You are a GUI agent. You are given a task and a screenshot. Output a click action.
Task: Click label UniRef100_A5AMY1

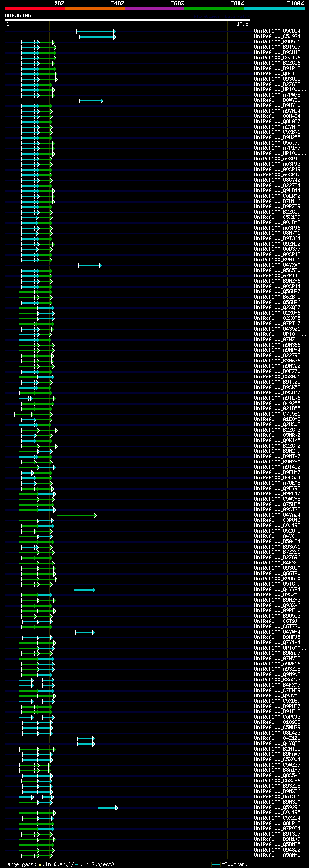277,855
